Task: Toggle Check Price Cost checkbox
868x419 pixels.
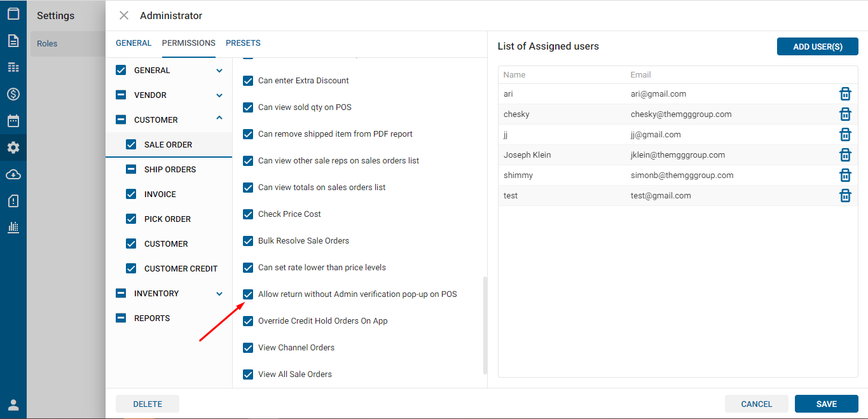Action: pyautogui.click(x=248, y=214)
